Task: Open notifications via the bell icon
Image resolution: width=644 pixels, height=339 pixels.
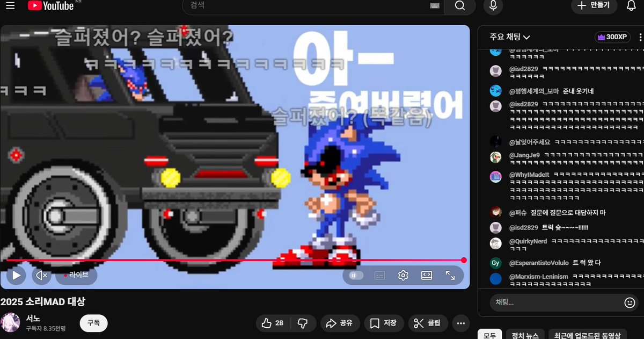Action: pos(632,6)
